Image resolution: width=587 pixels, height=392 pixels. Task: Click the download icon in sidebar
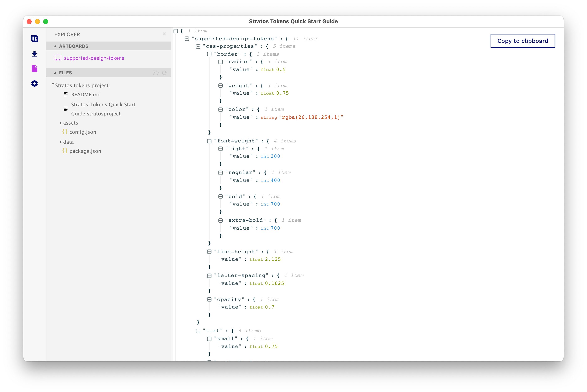(35, 54)
